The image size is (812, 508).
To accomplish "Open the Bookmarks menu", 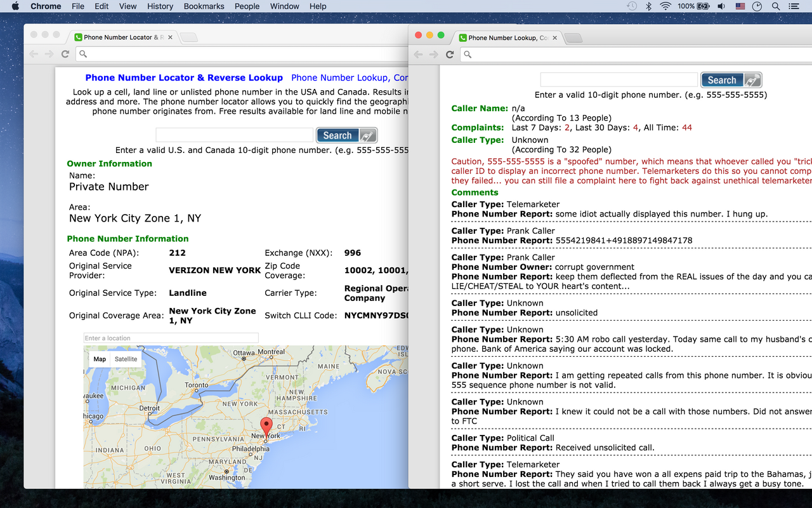I will (x=204, y=6).
